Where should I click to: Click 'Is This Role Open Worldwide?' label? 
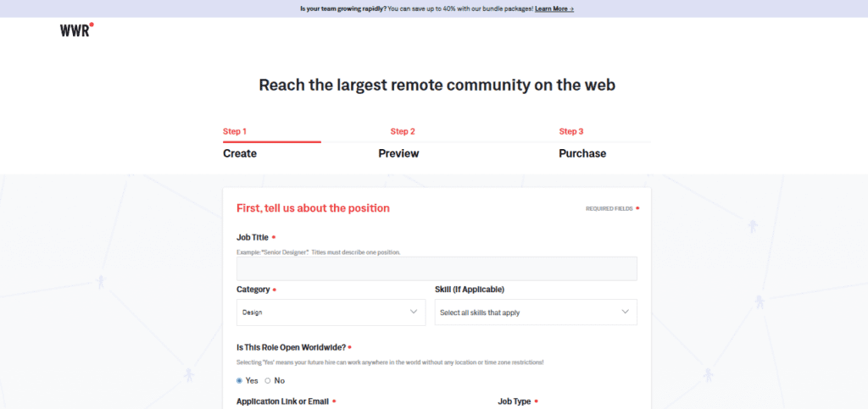click(292, 347)
